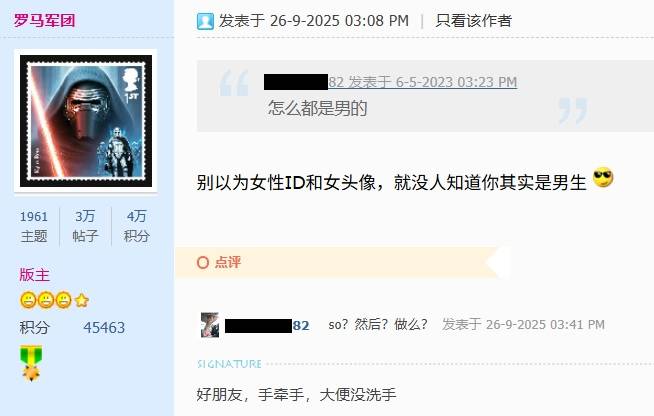Open the 罗马军团 username profile link
Viewport: 654px width, 416px height.
pos(44,20)
